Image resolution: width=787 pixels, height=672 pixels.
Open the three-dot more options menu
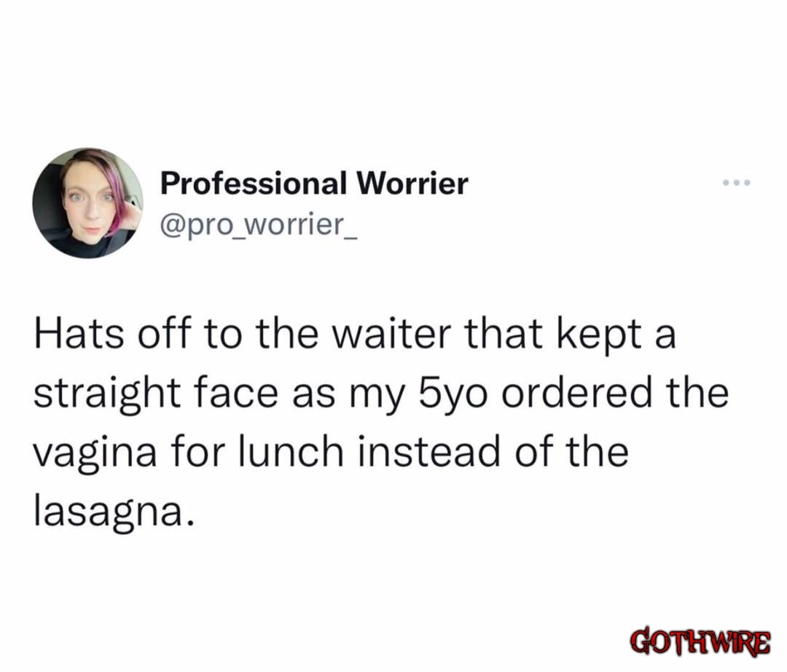[736, 183]
